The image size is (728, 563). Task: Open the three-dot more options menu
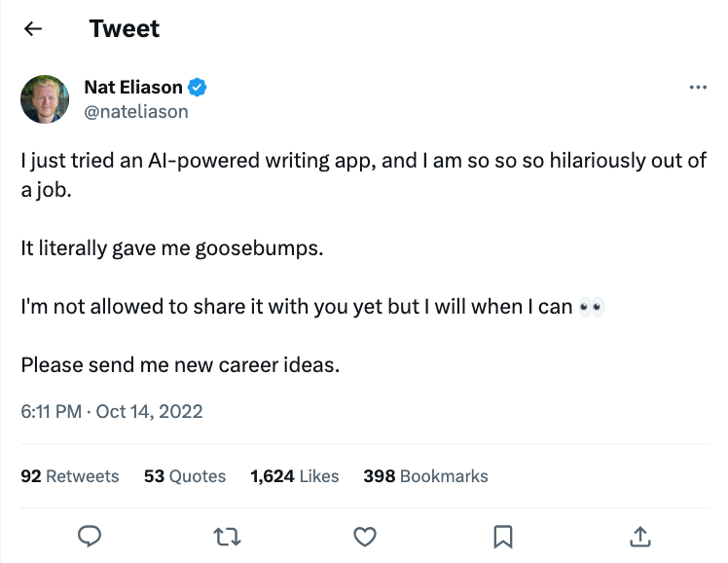[697, 88]
